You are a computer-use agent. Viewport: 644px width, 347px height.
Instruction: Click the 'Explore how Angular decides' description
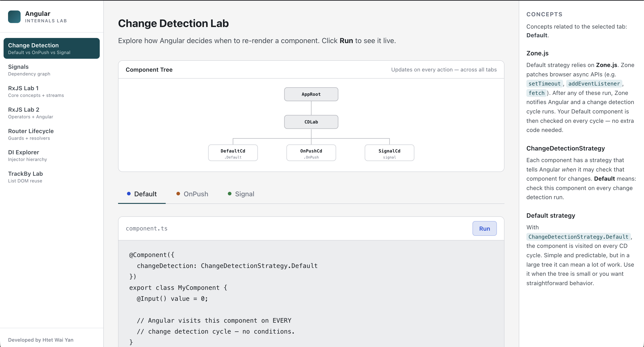(257, 40)
